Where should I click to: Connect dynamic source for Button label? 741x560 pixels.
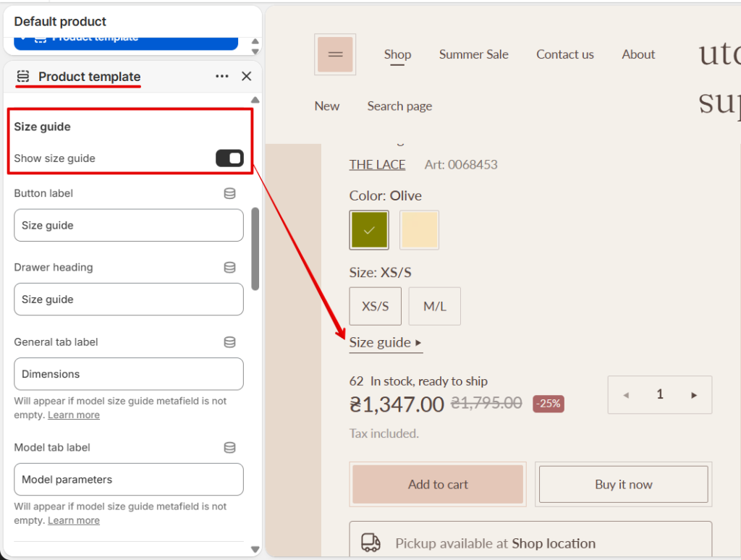[x=229, y=193]
